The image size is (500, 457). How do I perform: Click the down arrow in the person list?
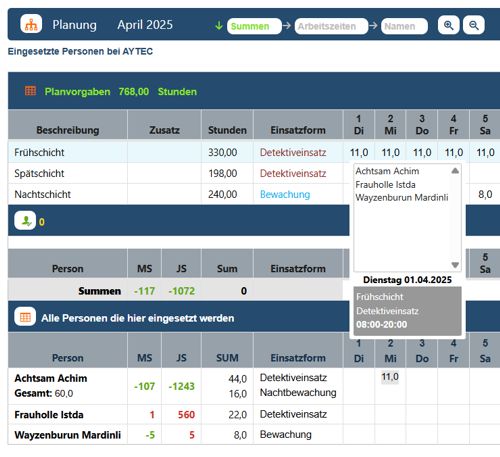click(455, 265)
